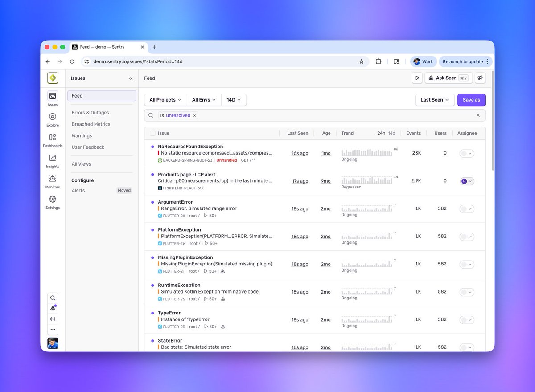Open the 14D time range dropdown

coord(234,100)
